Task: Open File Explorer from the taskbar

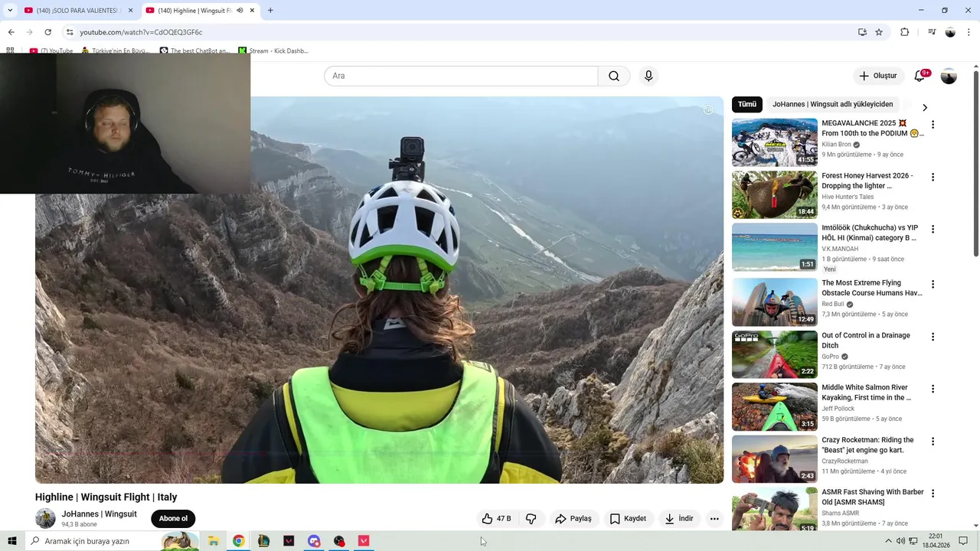Action: pyautogui.click(x=214, y=541)
